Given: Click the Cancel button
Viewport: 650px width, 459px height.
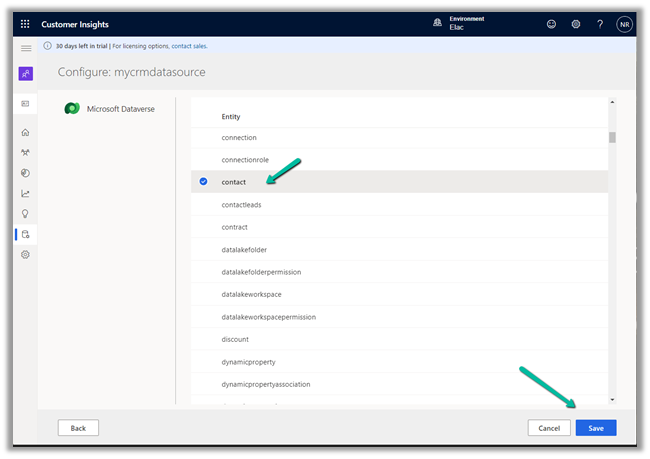Looking at the screenshot, I should [548, 427].
